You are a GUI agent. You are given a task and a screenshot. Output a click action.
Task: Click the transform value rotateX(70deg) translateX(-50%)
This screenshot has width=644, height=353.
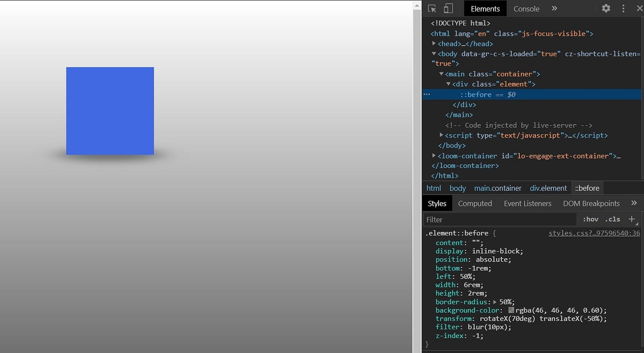tap(541, 319)
